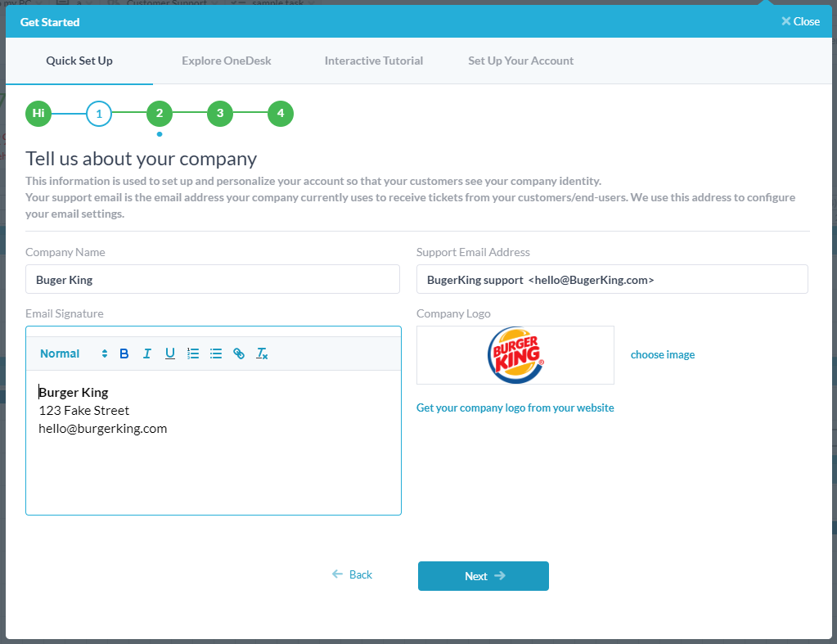This screenshot has width=837, height=644.
Task: Open the Set Up Your Account tab
Action: 520,61
